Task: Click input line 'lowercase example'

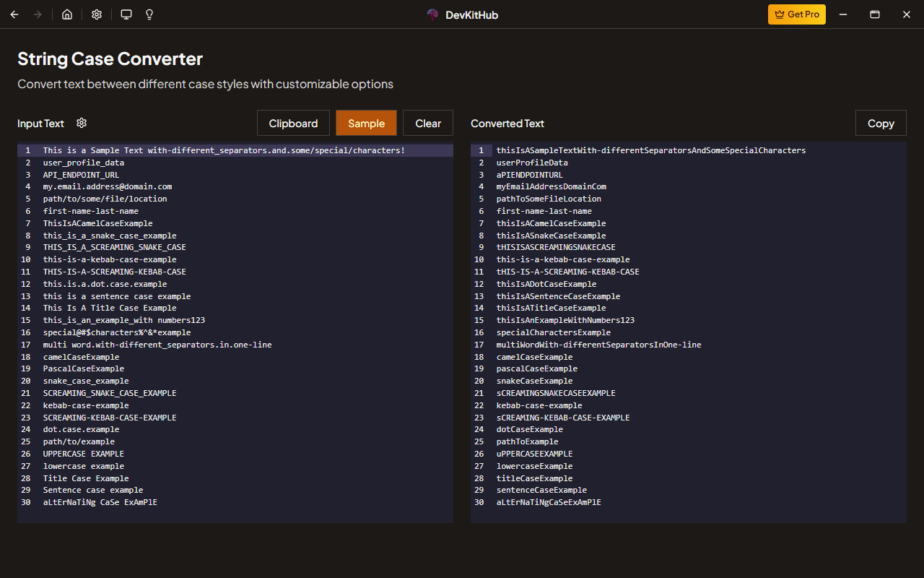Action: point(84,466)
